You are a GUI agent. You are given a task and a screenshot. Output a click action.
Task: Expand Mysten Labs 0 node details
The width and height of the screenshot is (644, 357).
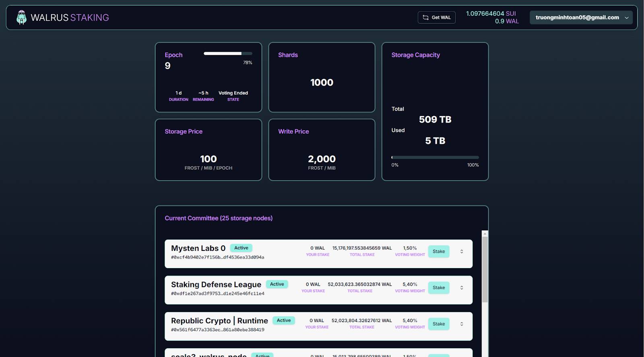coord(462,251)
